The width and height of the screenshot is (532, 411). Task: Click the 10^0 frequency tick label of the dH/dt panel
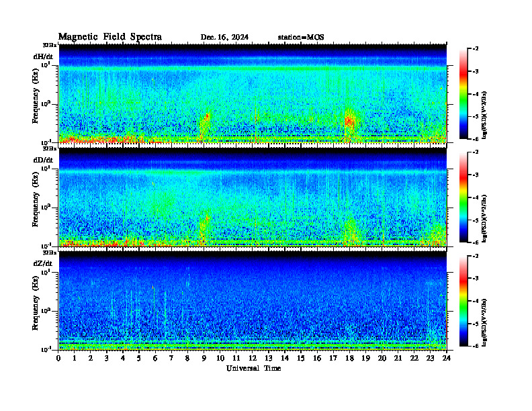[46, 103]
